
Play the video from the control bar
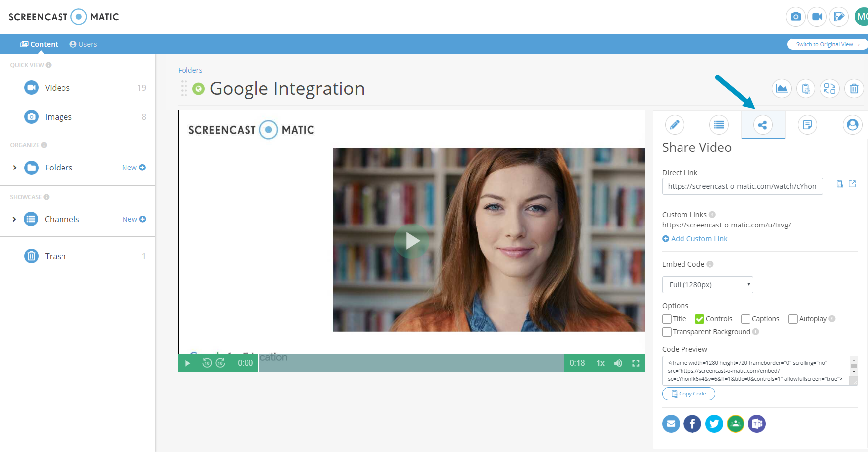pyautogui.click(x=187, y=363)
